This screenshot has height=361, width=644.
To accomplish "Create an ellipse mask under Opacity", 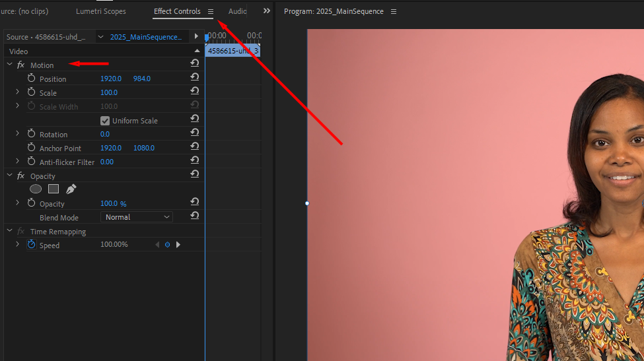I will [36, 189].
